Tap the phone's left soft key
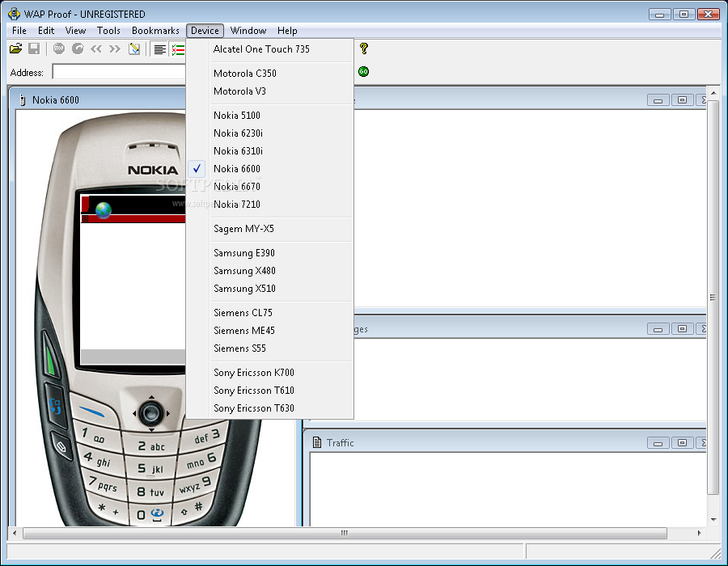This screenshot has width=728, height=566. point(93,411)
